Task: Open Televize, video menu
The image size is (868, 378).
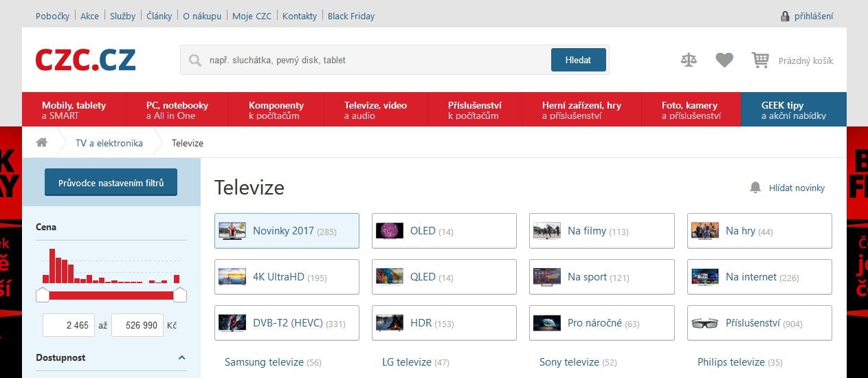Action: tap(376, 110)
